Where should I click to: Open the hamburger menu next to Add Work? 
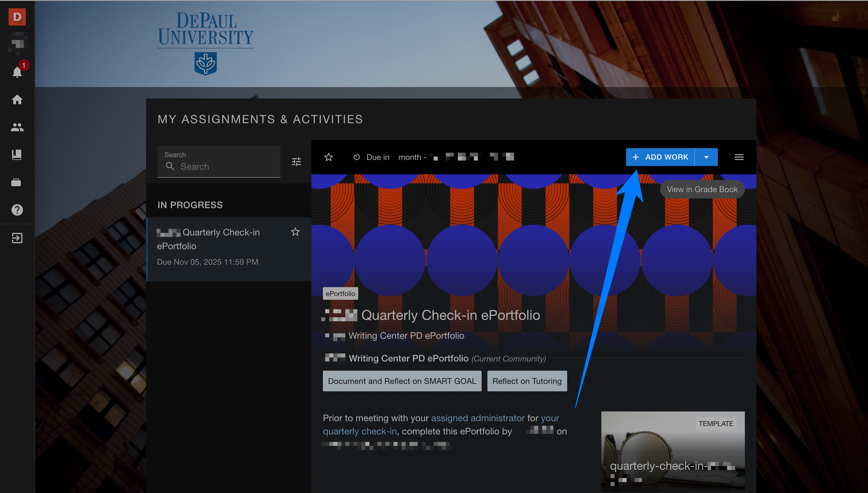[x=739, y=157]
